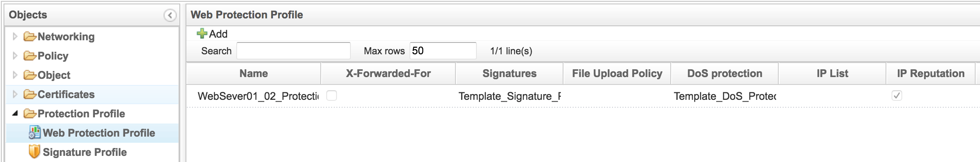Expand the Certificates tree node
980x162 pixels.
click(x=15, y=94)
